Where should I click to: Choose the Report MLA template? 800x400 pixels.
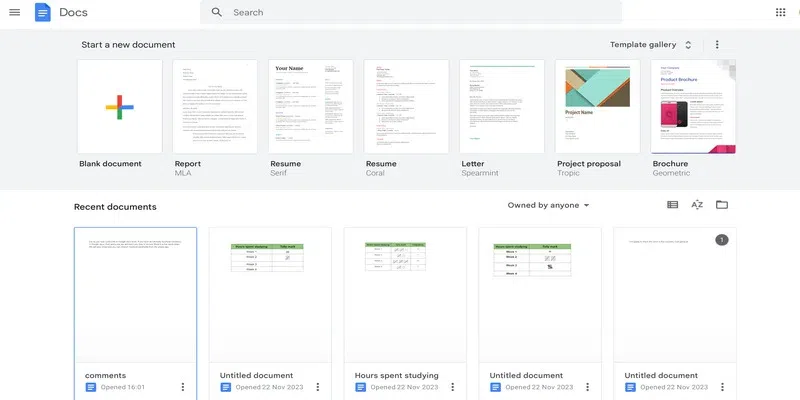click(215, 107)
